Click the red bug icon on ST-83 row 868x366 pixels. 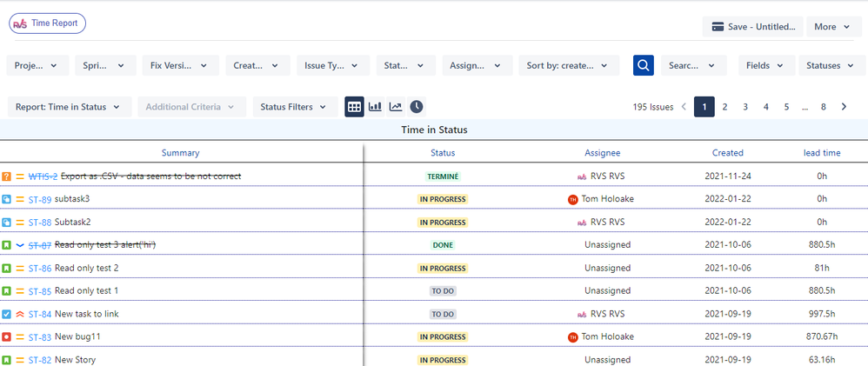pyautogui.click(x=7, y=336)
